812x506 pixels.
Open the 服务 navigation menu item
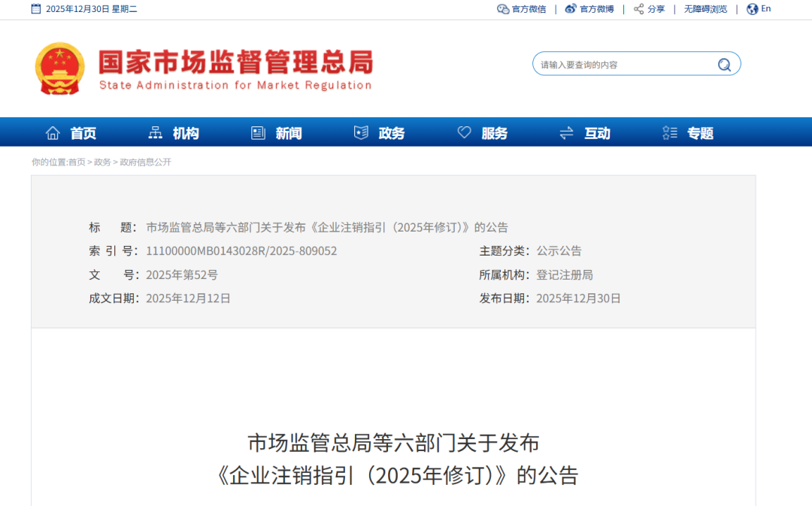click(x=495, y=134)
